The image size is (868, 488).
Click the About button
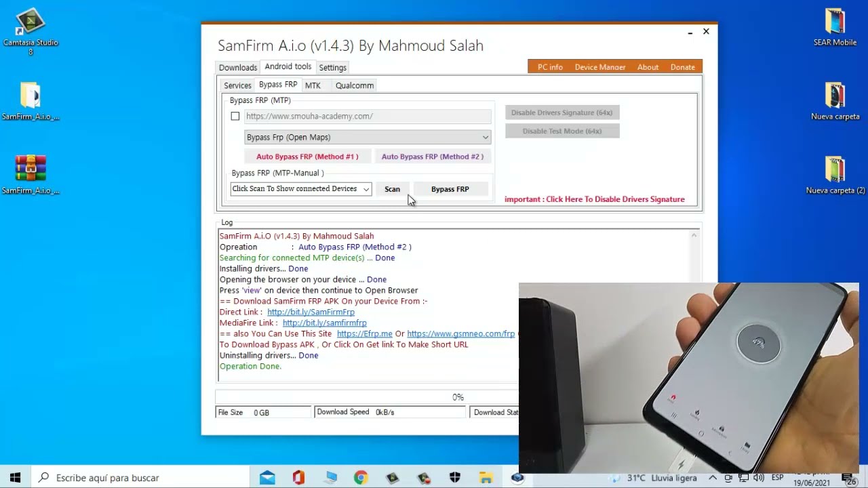(x=648, y=67)
